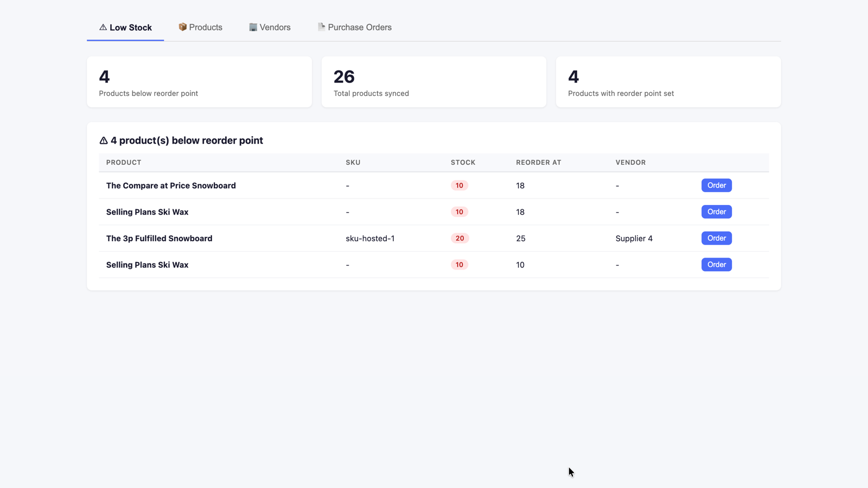Click the box icon beside Products
This screenshot has width=868, height=488.
[182, 27]
